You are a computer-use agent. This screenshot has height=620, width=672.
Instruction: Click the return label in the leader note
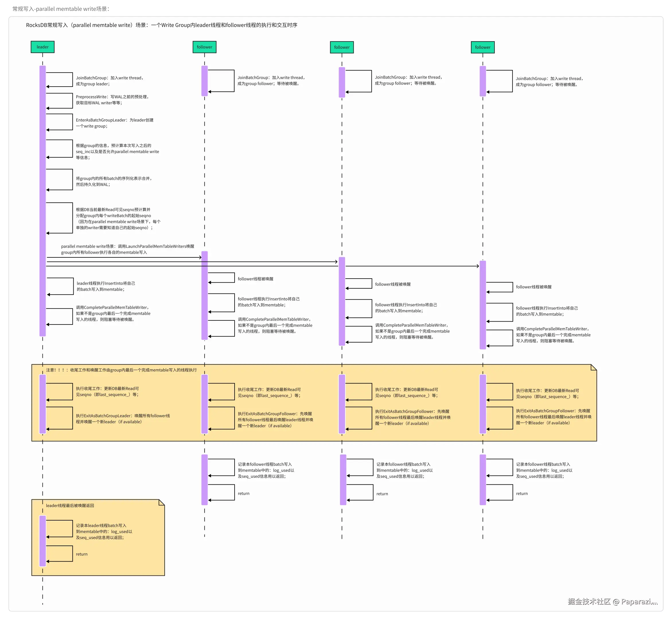coord(81,554)
